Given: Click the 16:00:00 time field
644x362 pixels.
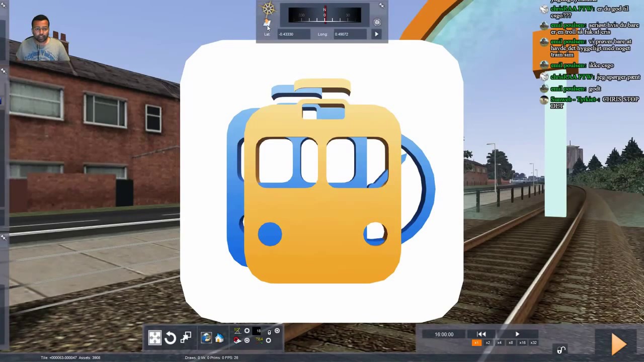Looking at the screenshot, I should [x=444, y=334].
